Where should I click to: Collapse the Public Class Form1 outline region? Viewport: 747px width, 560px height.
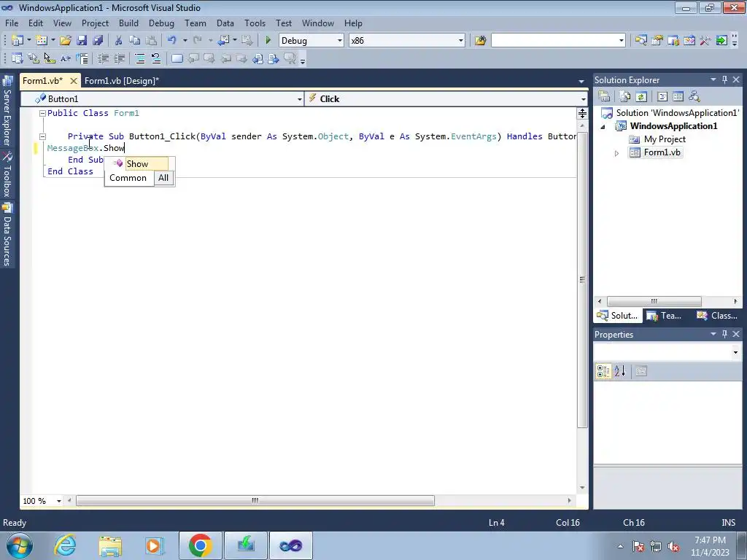click(42, 113)
